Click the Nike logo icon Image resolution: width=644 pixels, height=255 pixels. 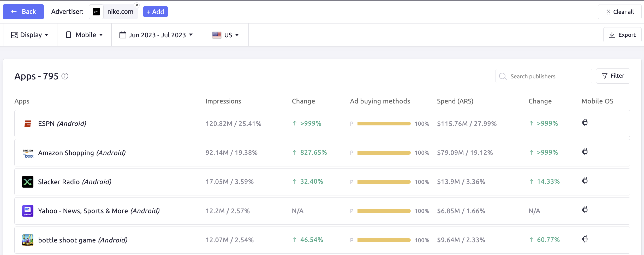click(96, 12)
